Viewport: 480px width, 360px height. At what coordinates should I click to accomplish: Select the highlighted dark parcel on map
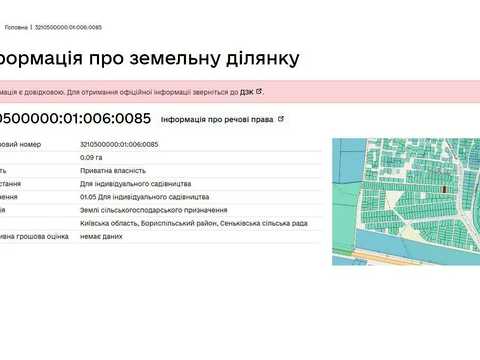(444, 189)
